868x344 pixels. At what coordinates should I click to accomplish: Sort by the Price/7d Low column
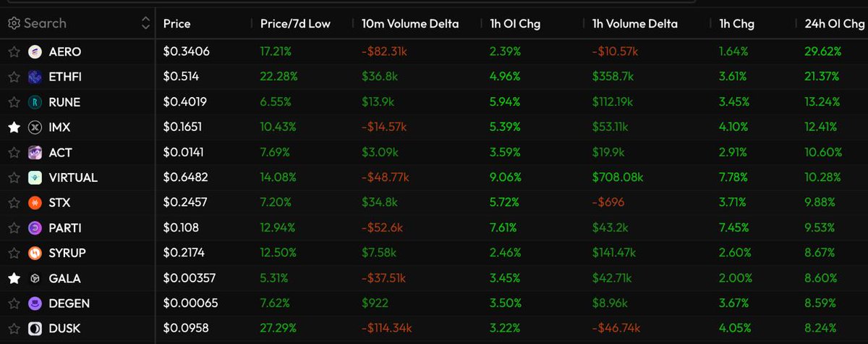295,24
